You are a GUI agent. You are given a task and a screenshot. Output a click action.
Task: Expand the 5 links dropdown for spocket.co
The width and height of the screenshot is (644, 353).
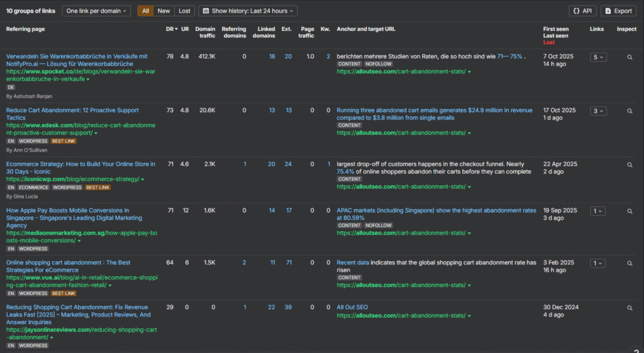pyautogui.click(x=598, y=57)
